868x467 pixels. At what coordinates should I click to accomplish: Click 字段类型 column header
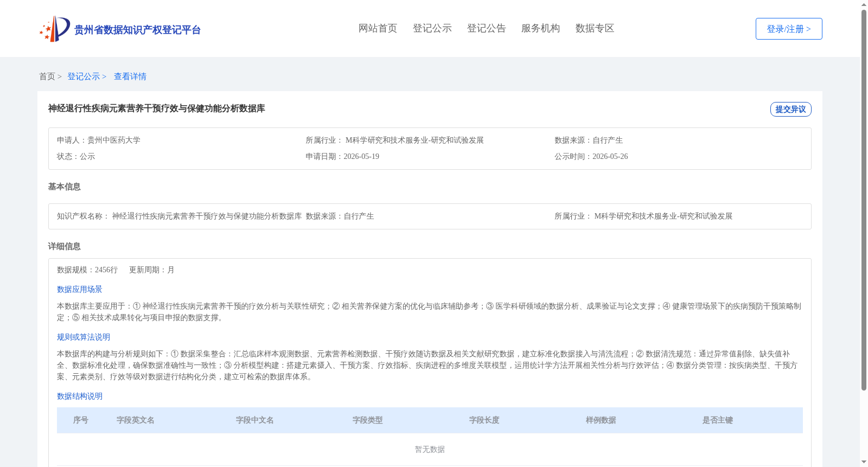[368, 420]
